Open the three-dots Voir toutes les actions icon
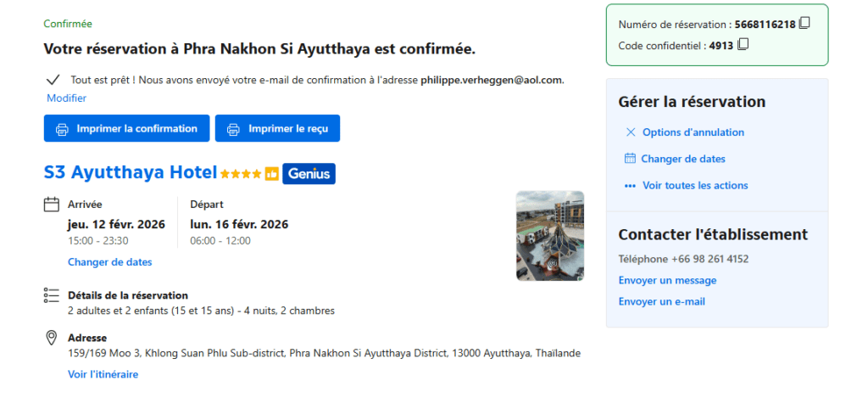Viewport: 868px width, 409px height. click(x=630, y=186)
